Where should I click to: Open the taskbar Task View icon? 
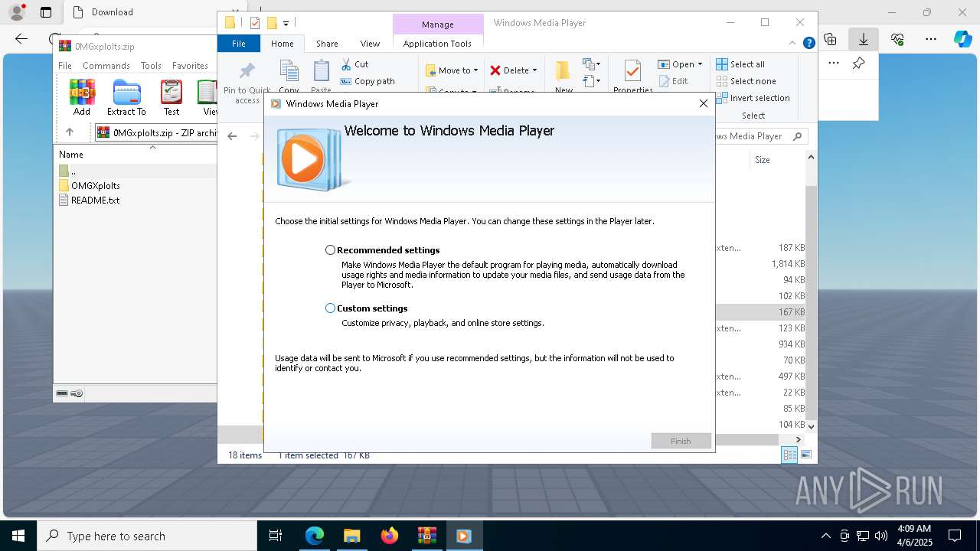click(x=276, y=536)
